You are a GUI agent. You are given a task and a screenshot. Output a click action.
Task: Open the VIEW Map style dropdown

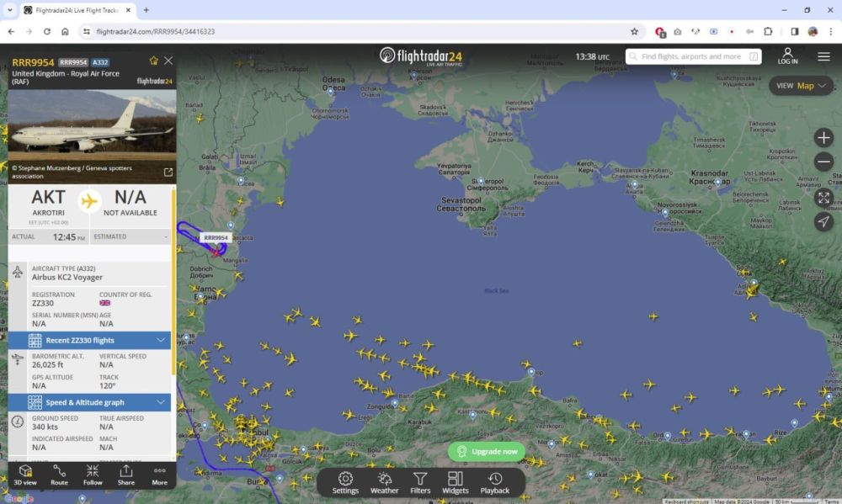[x=799, y=85]
